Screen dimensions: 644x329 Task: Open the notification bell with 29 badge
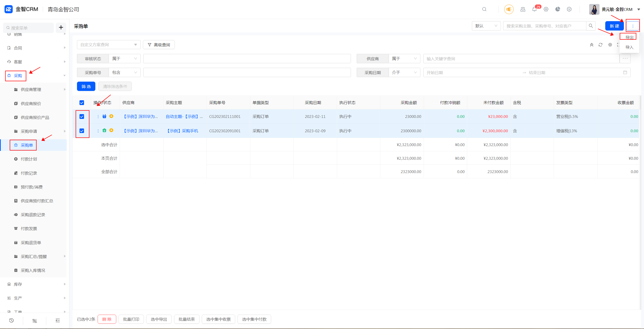[x=535, y=9]
